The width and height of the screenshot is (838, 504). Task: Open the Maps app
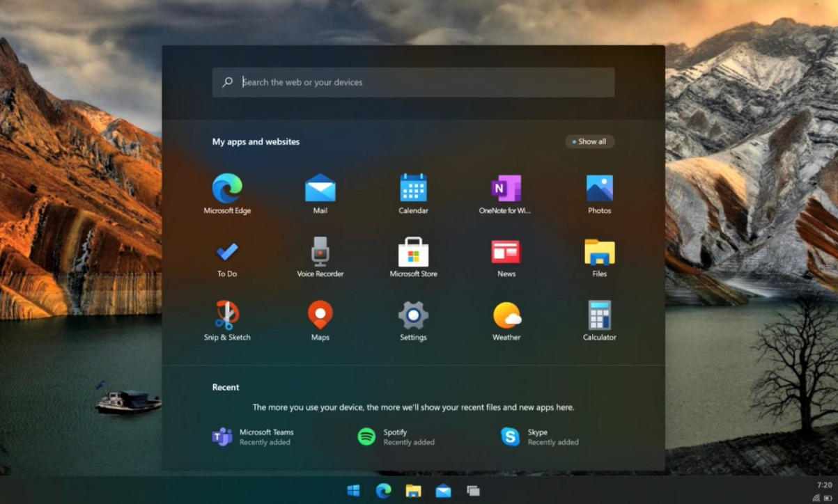point(320,315)
